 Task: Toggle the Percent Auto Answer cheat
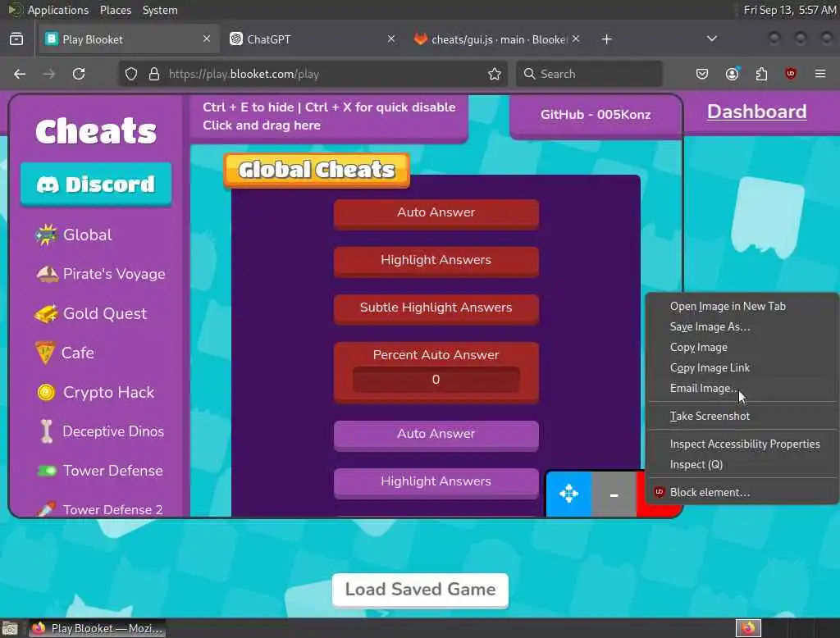point(436,354)
